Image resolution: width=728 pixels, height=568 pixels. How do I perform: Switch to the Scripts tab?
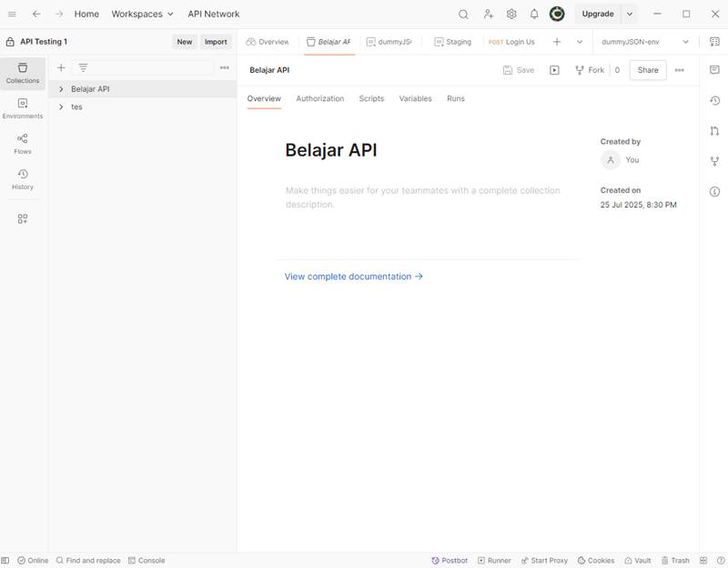[x=371, y=98]
